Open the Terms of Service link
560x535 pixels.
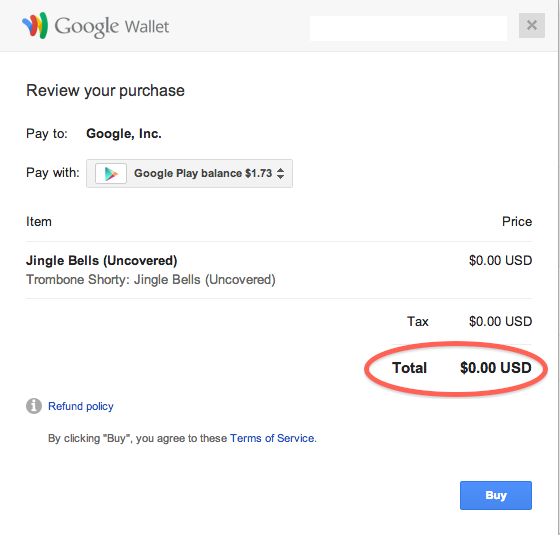pyautogui.click(x=272, y=438)
